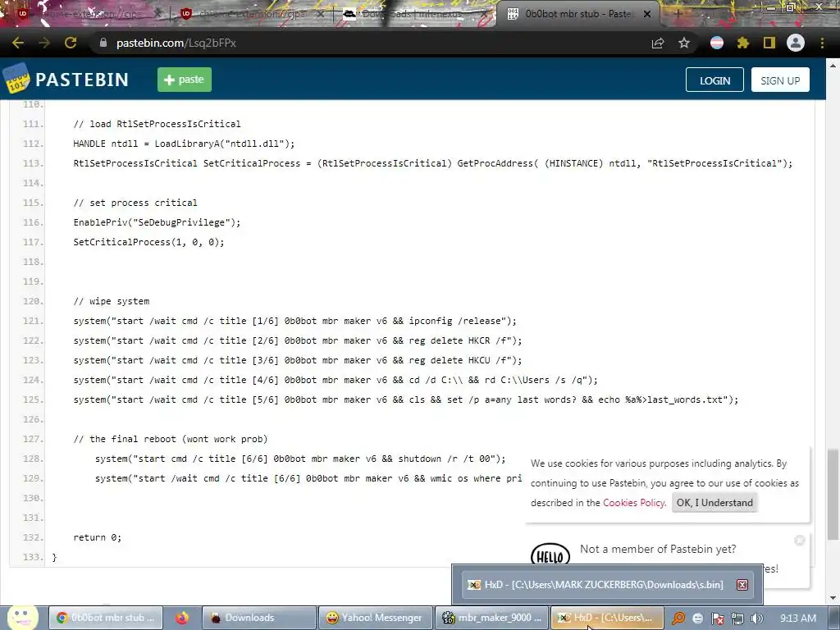Reload the Pastebin page
Image resolution: width=840 pixels, height=630 pixels.
(71, 43)
